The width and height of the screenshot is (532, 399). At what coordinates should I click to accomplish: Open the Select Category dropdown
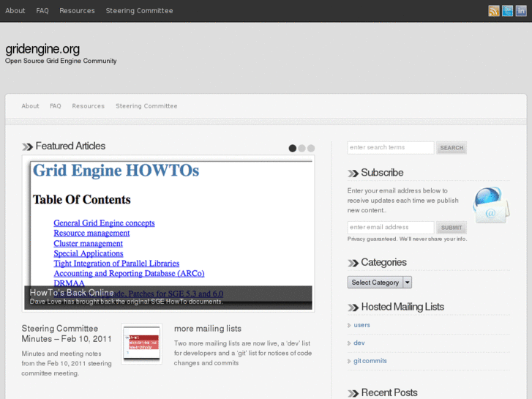379,282
